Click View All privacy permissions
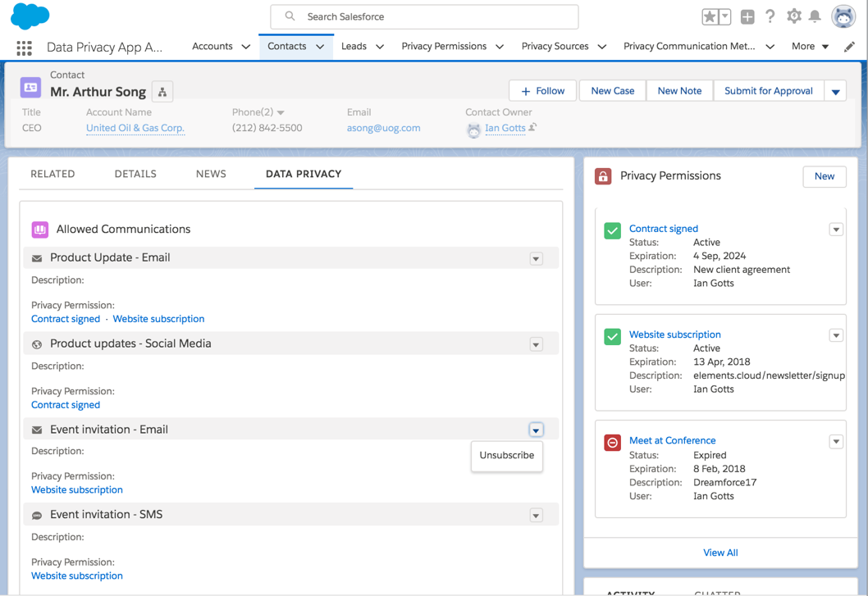Screen dimensions: 868x596 [720, 553]
